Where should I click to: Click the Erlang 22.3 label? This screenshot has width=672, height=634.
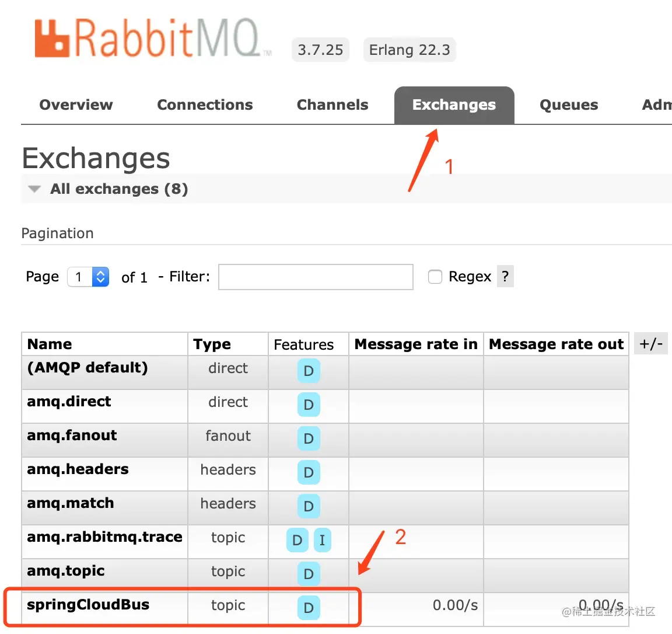pos(409,50)
